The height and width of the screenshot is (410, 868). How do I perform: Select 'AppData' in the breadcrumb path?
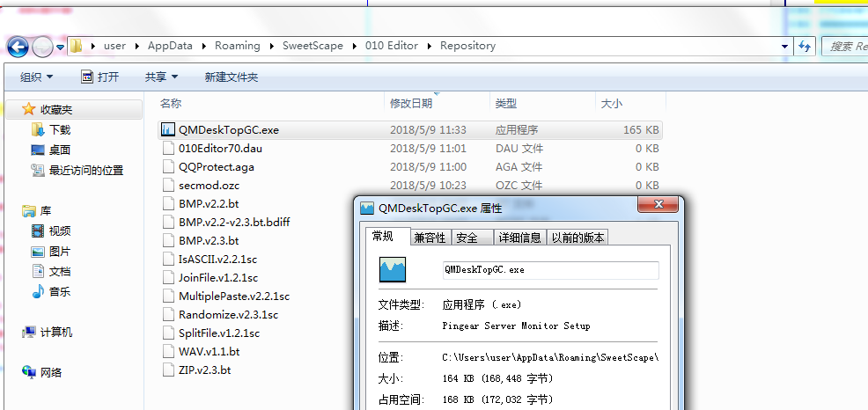point(170,46)
